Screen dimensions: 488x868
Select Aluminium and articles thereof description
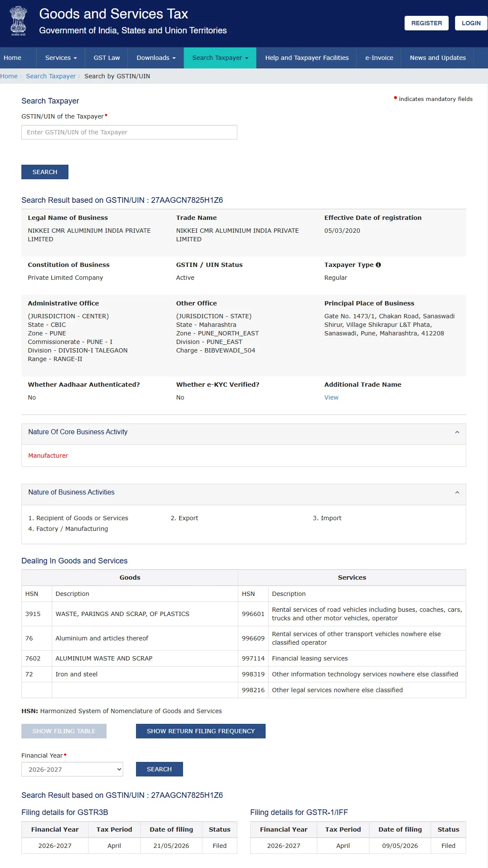[x=102, y=638]
